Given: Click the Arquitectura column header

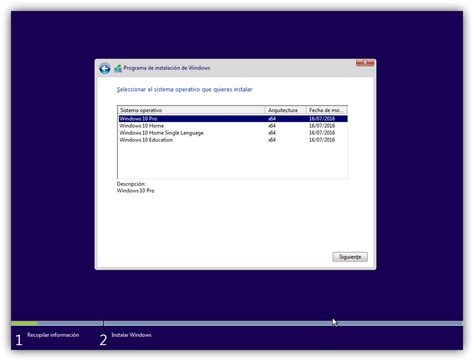Looking at the screenshot, I should pos(285,110).
